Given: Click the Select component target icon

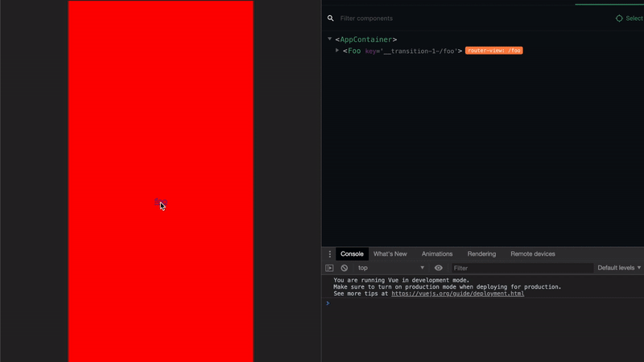Looking at the screenshot, I should [619, 19].
